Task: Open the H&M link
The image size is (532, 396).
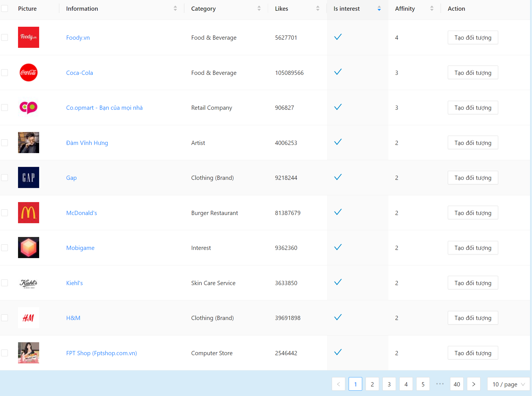Action: [73, 318]
